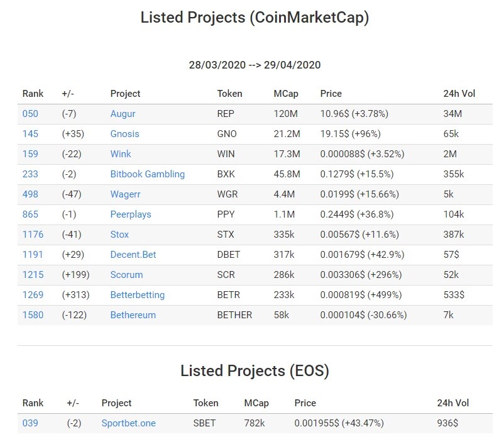Open the Gnosis project link

tap(124, 134)
